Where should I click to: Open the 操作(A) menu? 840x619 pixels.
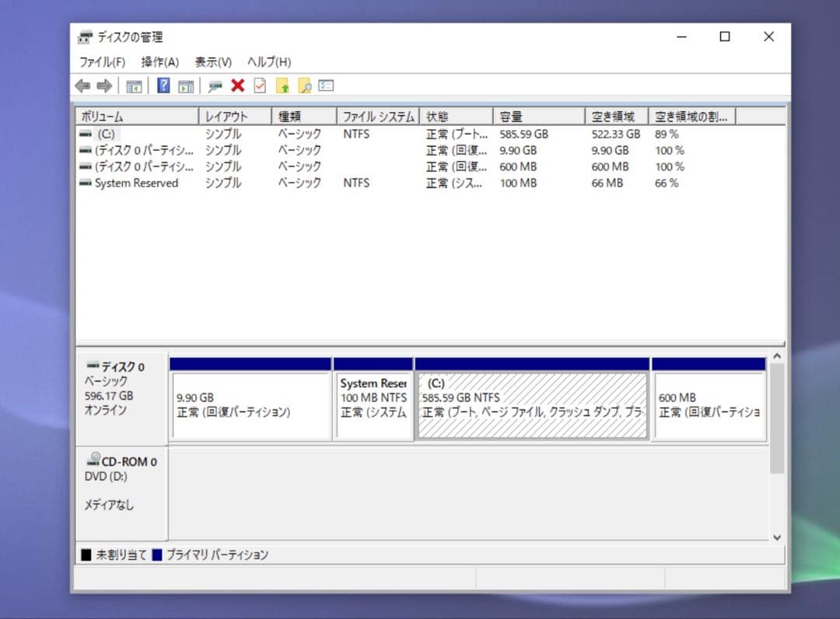coord(159,62)
